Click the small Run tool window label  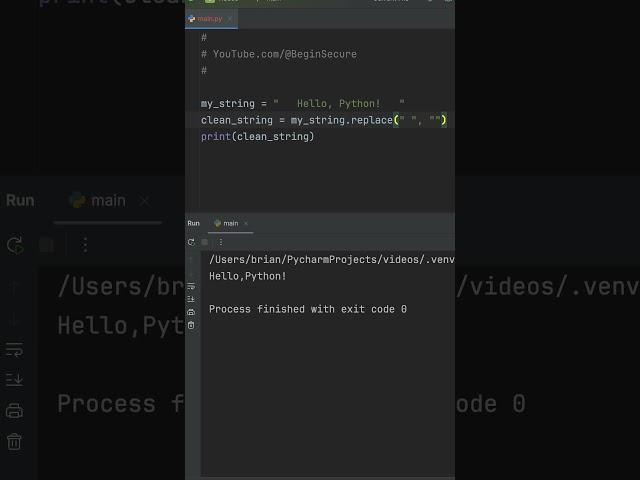pyautogui.click(x=193, y=223)
